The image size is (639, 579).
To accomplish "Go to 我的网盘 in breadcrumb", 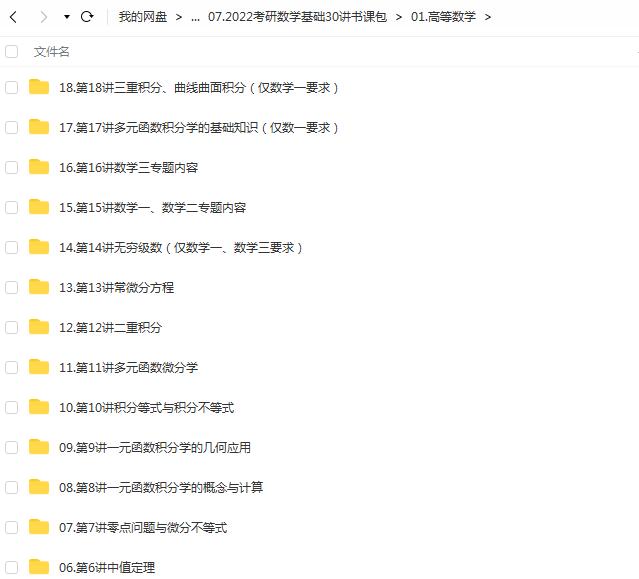I will (141, 17).
